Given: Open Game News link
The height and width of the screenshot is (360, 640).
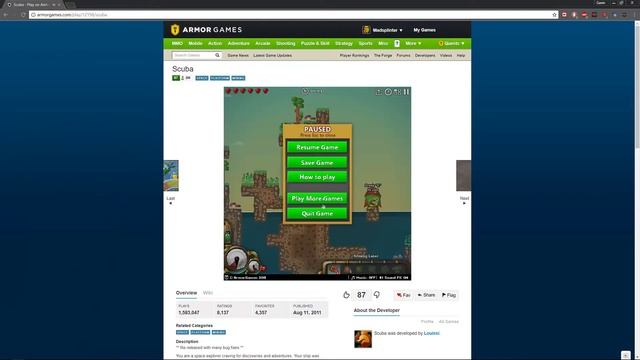Looking at the screenshot, I should pyautogui.click(x=238, y=56).
